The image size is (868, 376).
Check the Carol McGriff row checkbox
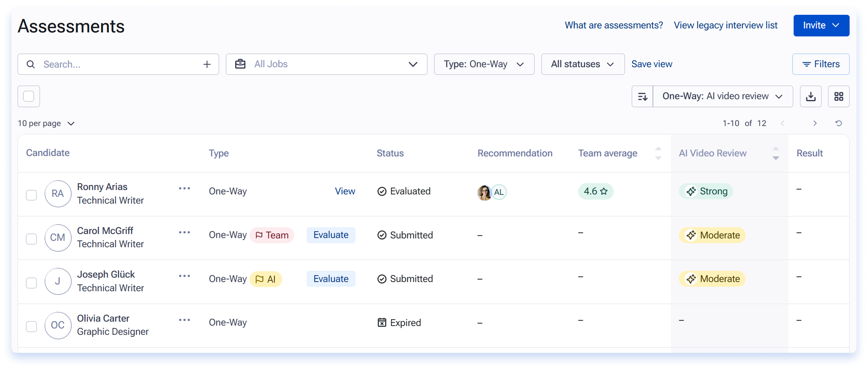tap(31, 239)
